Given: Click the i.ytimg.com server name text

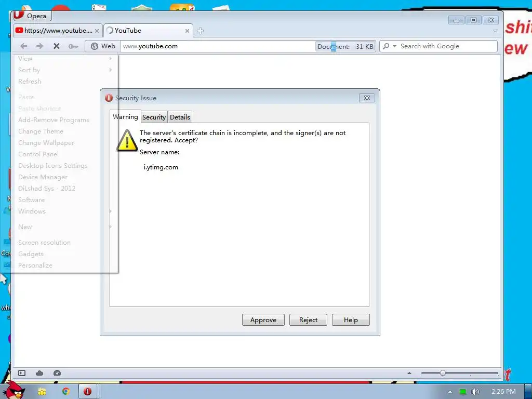Looking at the screenshot, I should click(161, 167).
